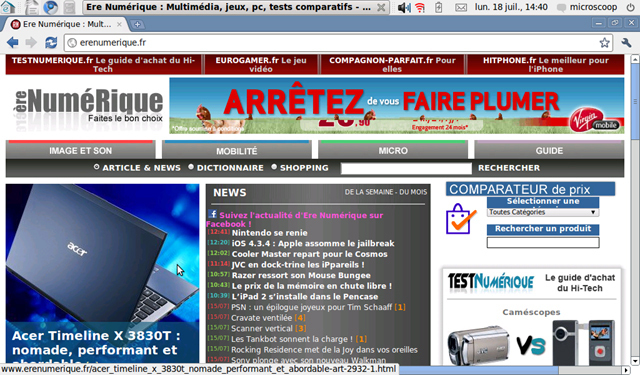Viewport: 640px width, 375px height.
Task: Open the Image et Son tab
Action: 80,150
